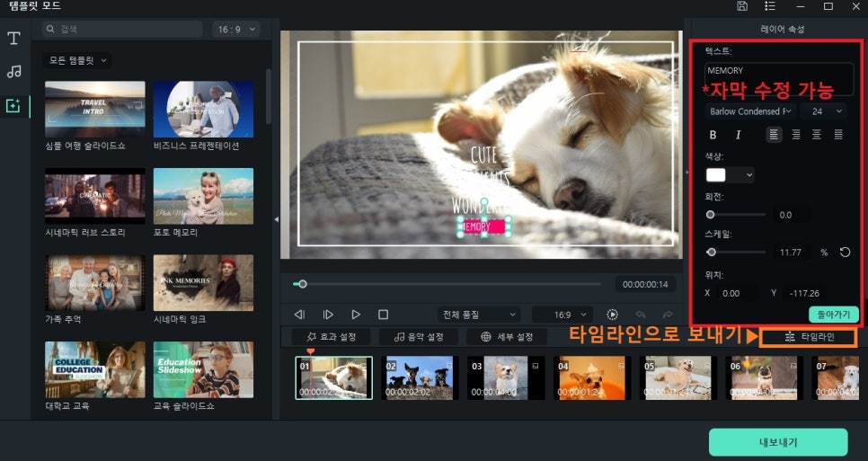Reset the scale value with circular arrow

click(x=845, y=253)
